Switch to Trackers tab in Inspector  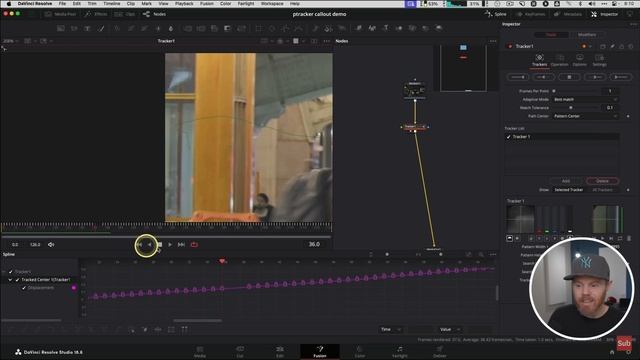(539, 60)
